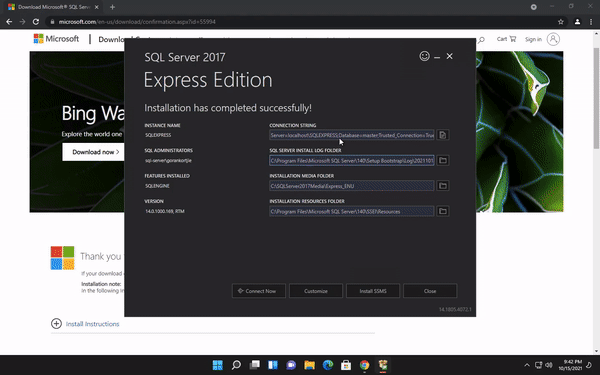Click the volume icon in system tray

549,365
